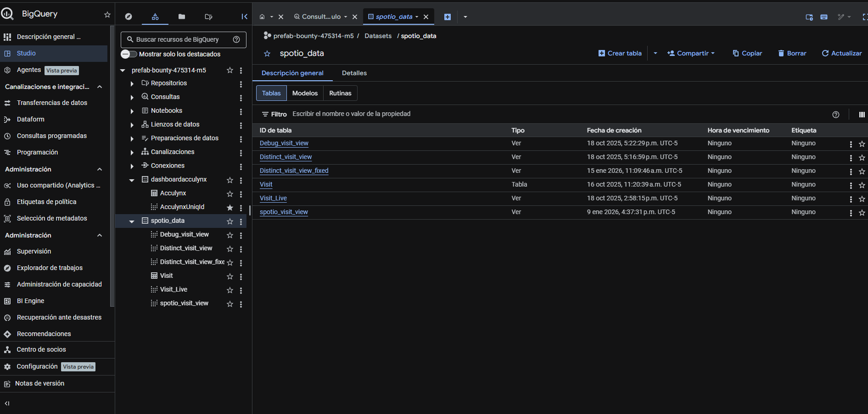Star the BigQuery product in header
Viewport: 868px width, 414px height.
point(107,15)
